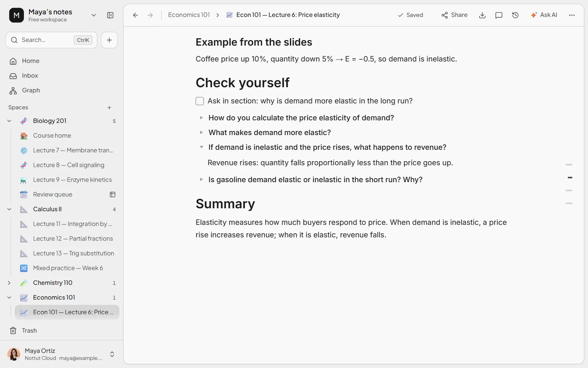Open Mixed practice — Week 6 page
The height and width of the screenshot is (368, 588).
pos(67,268)
